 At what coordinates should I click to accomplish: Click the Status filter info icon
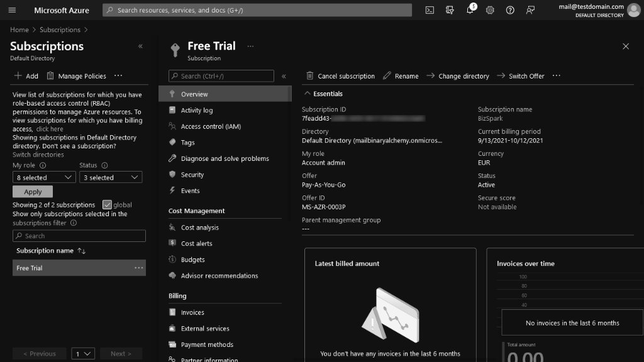[105, 165]
